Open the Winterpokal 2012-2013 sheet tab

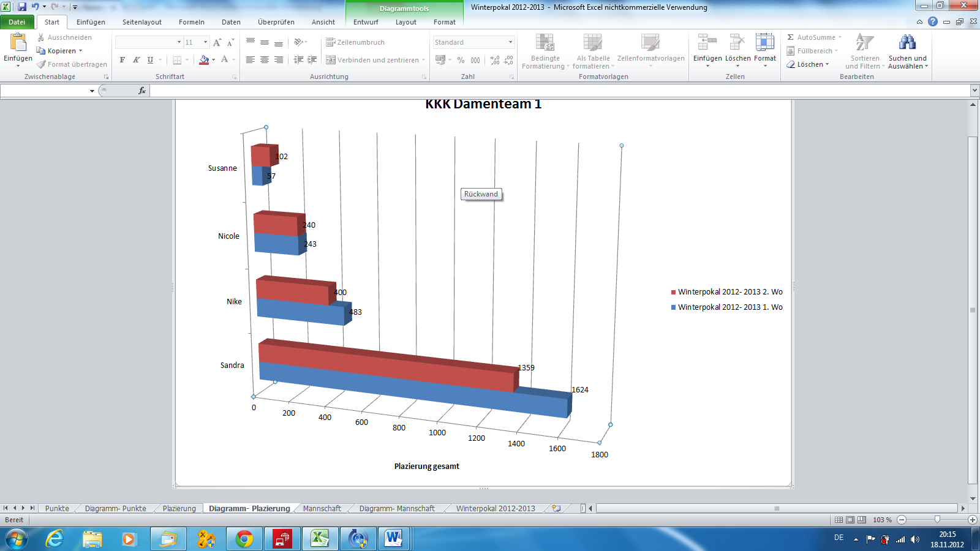(x=496, y=508)
